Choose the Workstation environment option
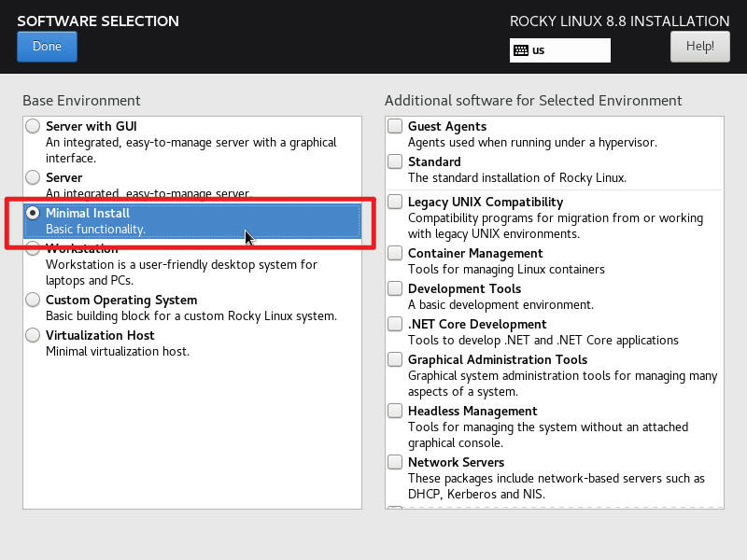This screenshot has width=747, height=560. pyautogui.click(x=33, y=248)
